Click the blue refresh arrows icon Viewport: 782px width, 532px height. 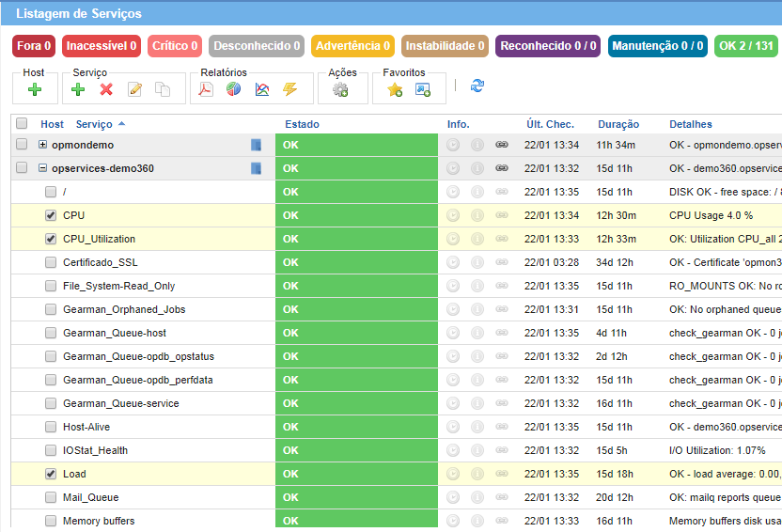click(x=477, y=86)
